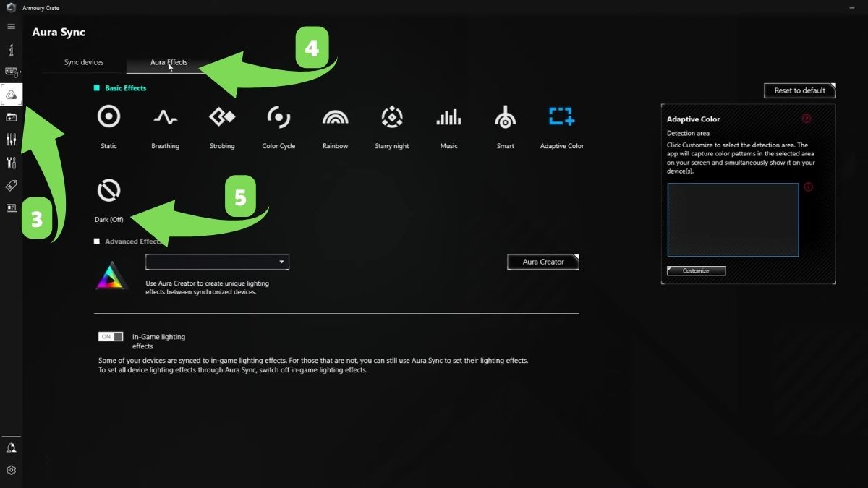Select the Color Cycle effect

click(x=278, y=126)
